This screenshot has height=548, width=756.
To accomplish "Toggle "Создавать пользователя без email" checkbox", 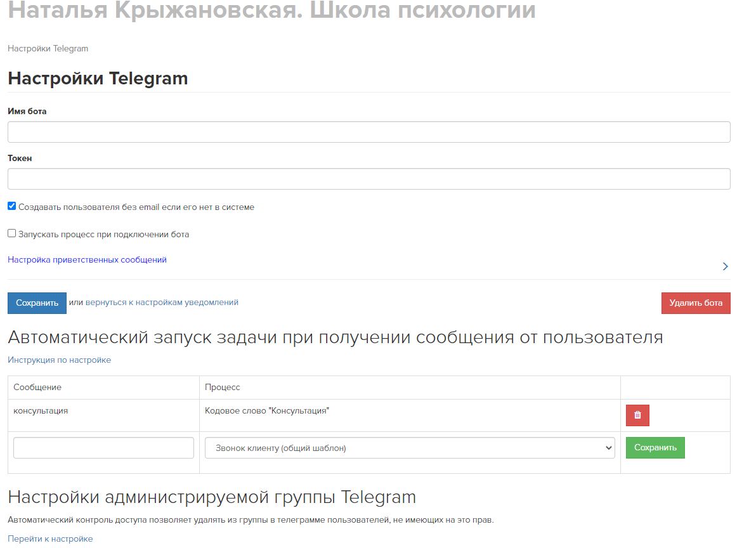I will [12, 206].
